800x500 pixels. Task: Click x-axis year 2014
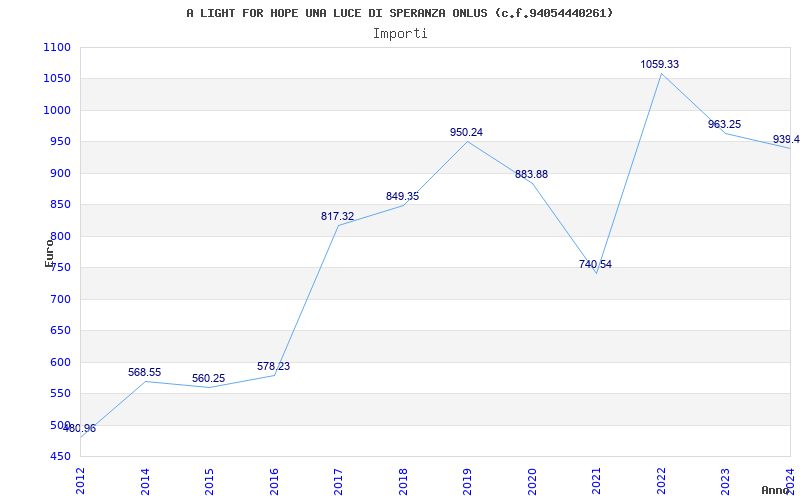[x=145, y=481]
